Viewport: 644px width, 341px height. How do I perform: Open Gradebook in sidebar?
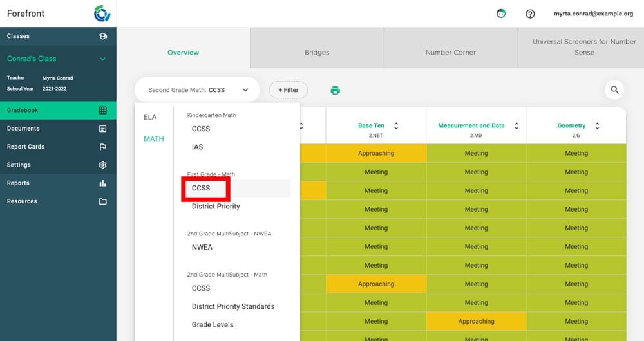[58, 111]
